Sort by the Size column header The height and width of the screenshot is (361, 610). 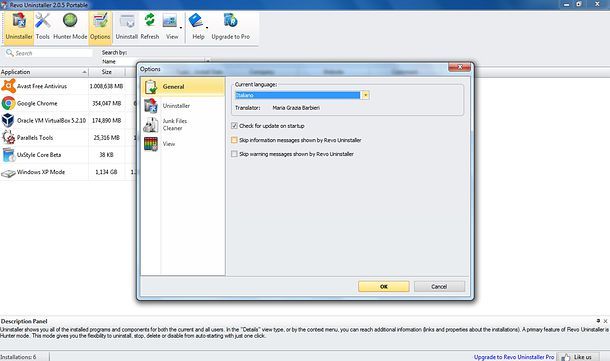click(x=107, y=72)
